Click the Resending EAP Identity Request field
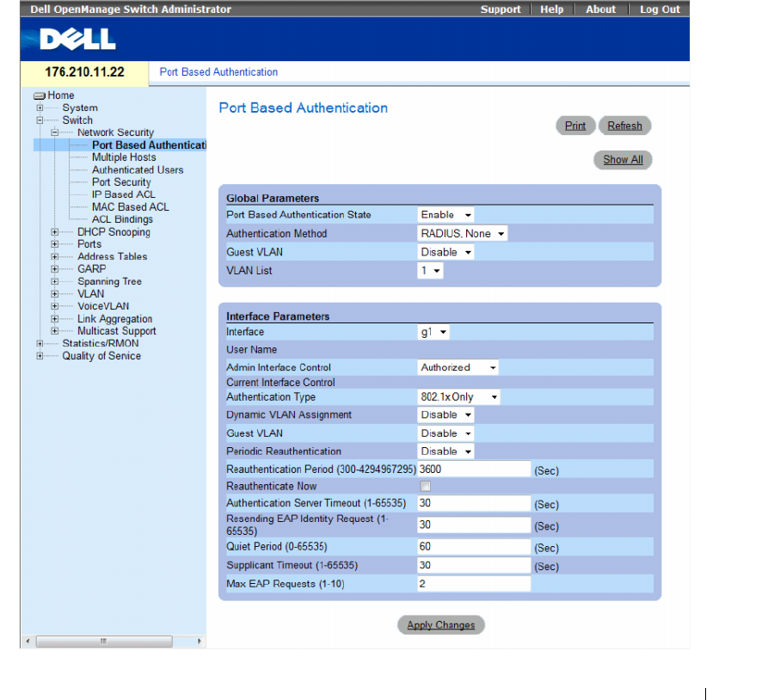 (474, 525)
